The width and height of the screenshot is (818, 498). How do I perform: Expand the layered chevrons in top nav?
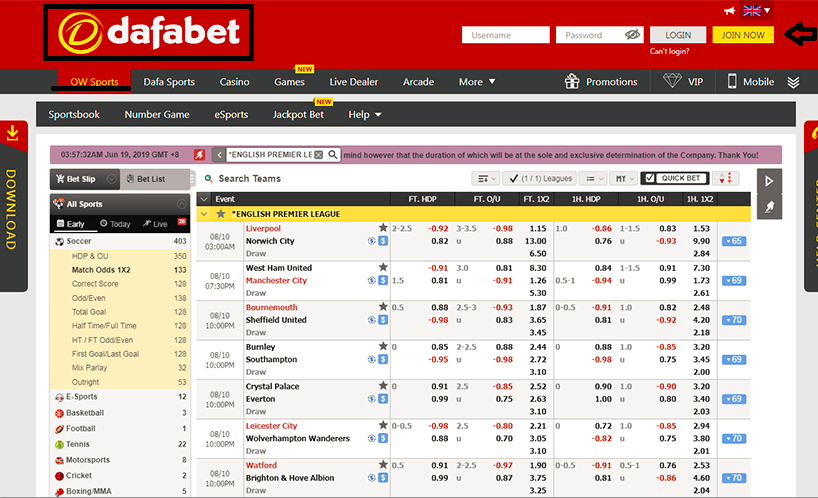click(x=793, y=82)
